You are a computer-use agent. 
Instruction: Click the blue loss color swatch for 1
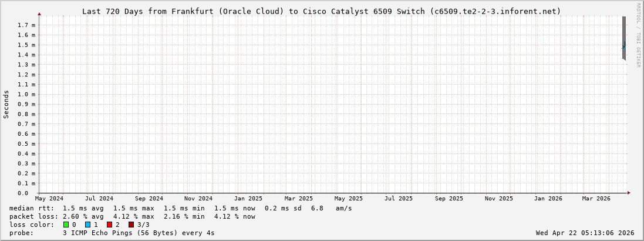coord(87,225)
